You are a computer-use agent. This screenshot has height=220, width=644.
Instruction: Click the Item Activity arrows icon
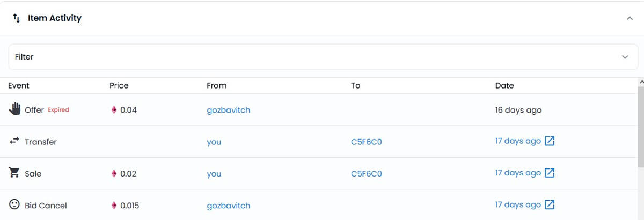click(17, 18)
